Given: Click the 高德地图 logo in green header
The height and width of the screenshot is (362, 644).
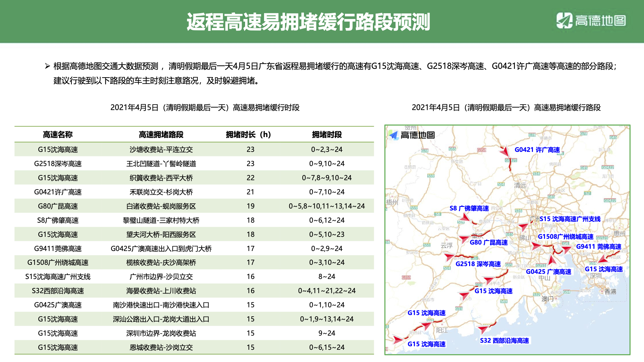Looking at the screenshot, I should (x=591, y=21).
